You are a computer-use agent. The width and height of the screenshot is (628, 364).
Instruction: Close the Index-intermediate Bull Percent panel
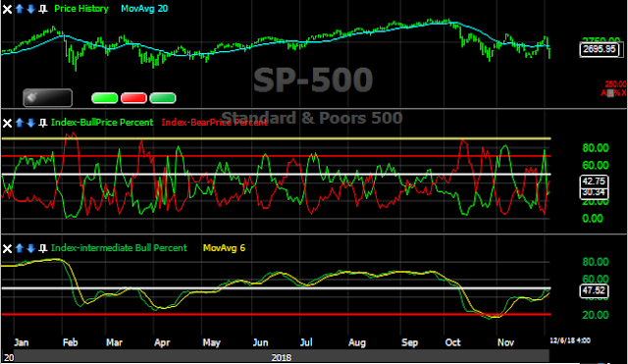pos(7,248)
